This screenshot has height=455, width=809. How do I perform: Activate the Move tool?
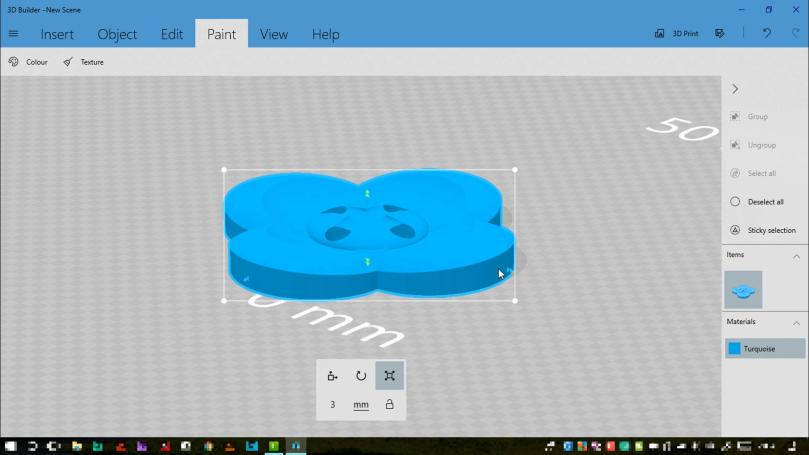click(332, 376)
